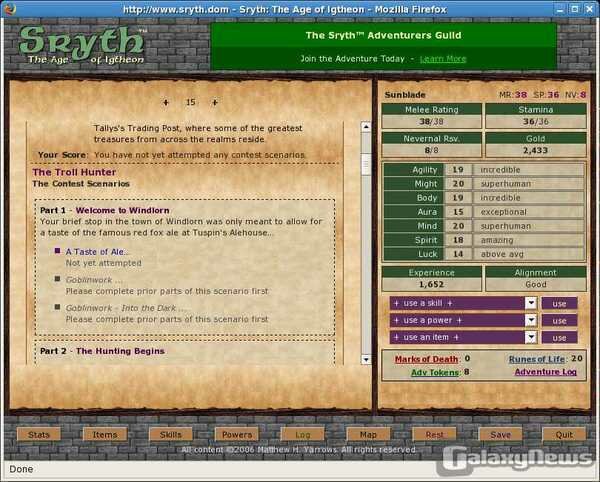
Task: Click the Sryth Adventurers Guild banner title
Action: (383, 35)
